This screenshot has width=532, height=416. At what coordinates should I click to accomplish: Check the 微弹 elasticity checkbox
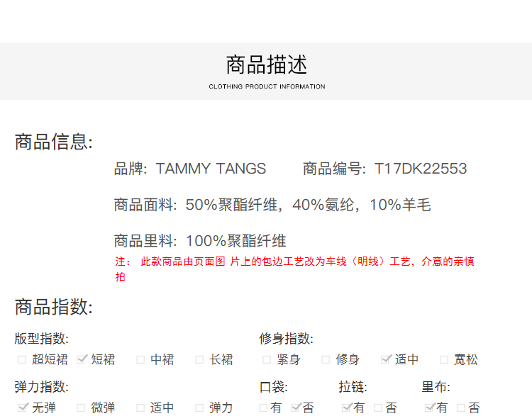coord(82,407)
